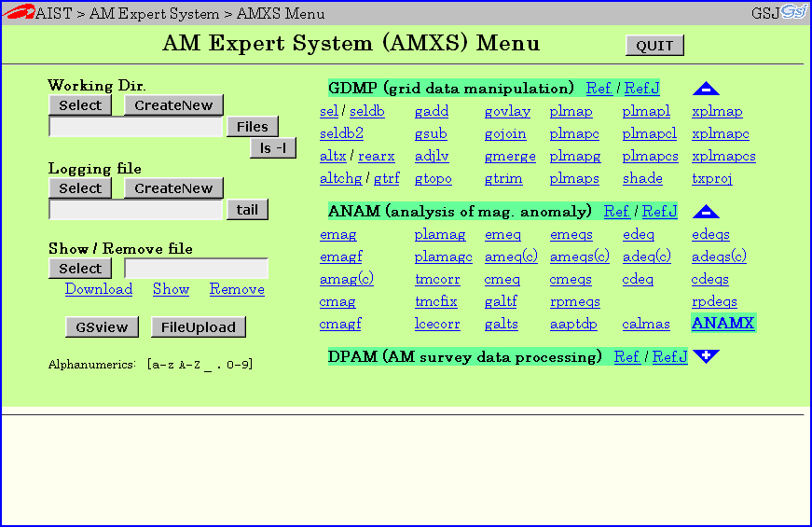Open the plmapg command link
Image resolution: width=812 pixels, height=527 pixels.
[x=575, y=156]
